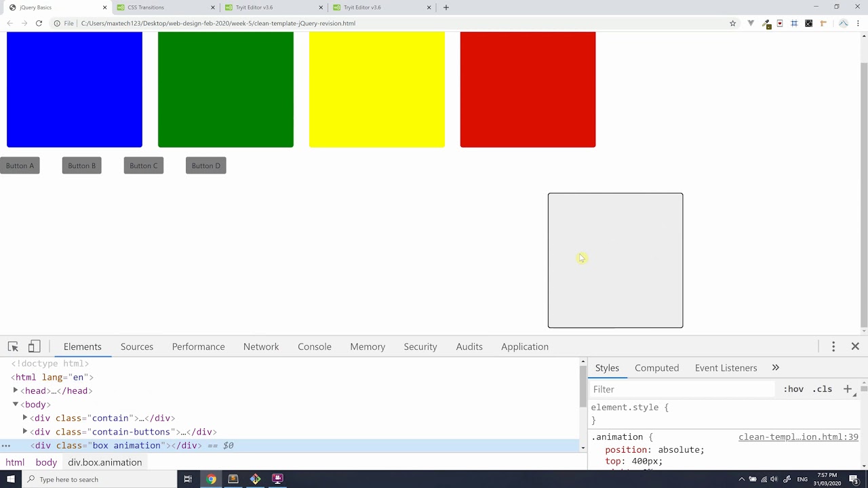Switch to Computed styles tab
Viewport: 868px width, 488px height.
point(656,367)
